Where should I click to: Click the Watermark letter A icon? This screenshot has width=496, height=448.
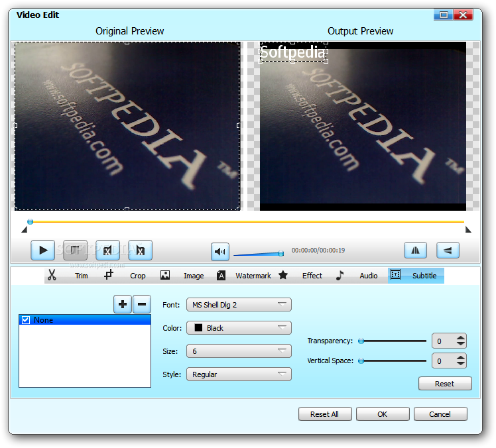click(x=221, y=276)
